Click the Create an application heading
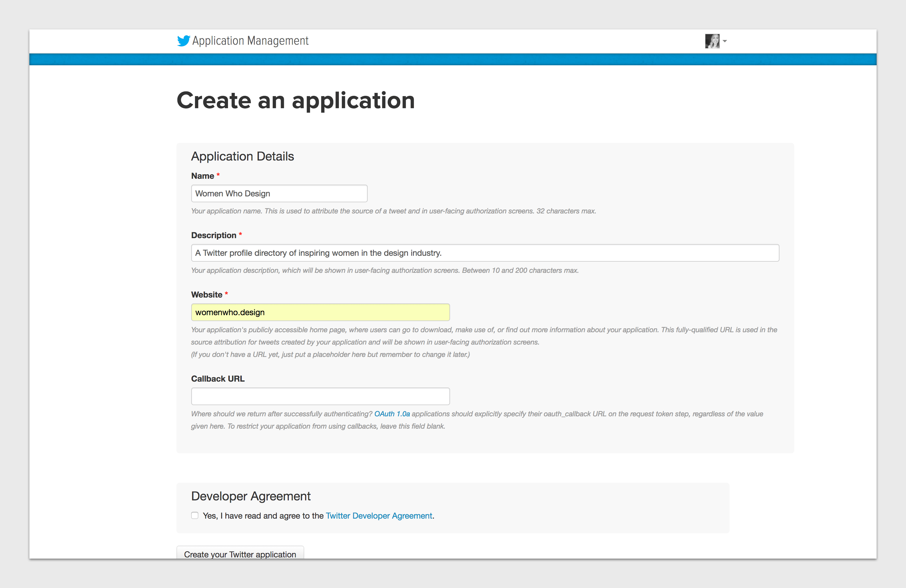This screenshot has width=906, height=588. [295, 101]
